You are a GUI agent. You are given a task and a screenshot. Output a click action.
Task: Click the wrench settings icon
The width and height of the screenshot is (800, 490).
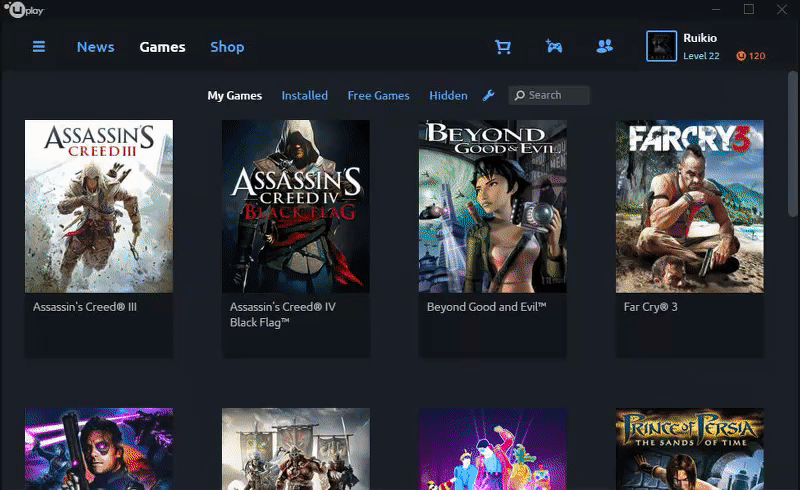pos(488,95)
